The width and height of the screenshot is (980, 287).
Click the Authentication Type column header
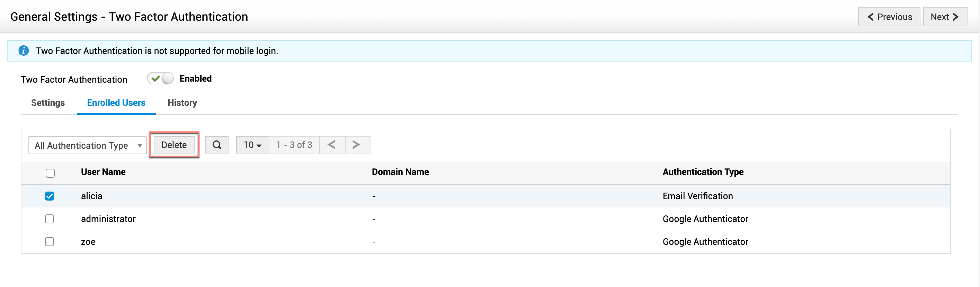703,172
